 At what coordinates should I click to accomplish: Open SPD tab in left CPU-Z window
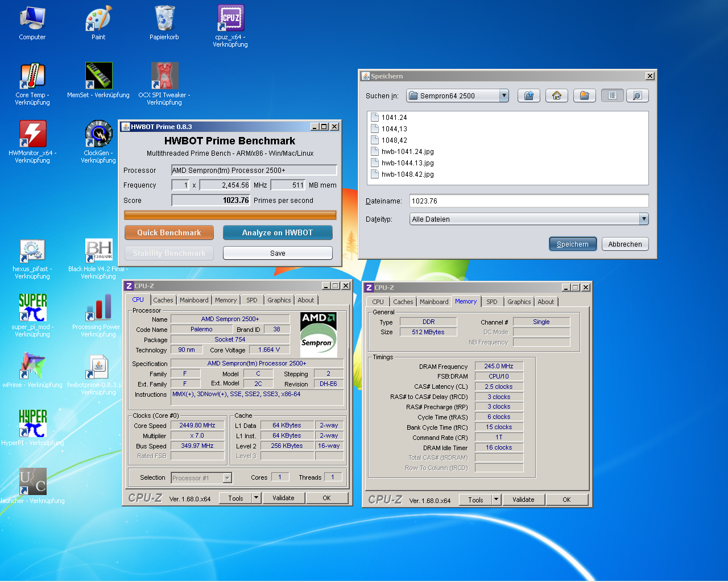(x=252, y=300)
